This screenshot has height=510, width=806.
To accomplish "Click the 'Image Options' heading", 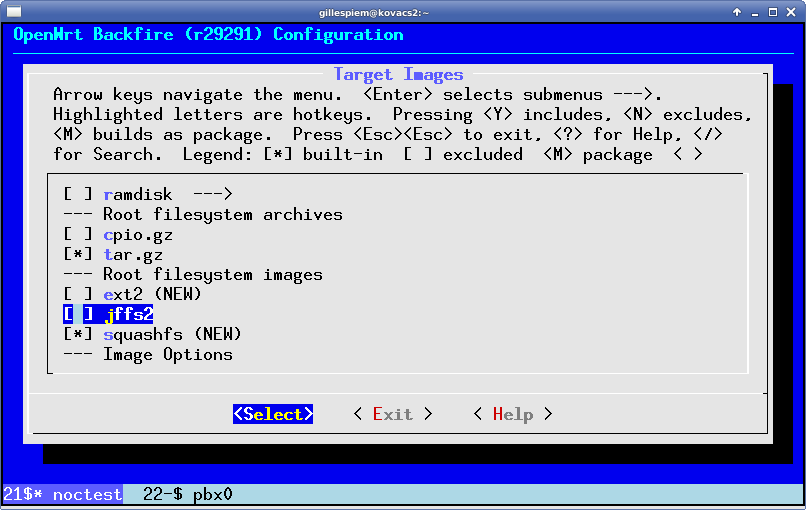I will click(168, 355).
